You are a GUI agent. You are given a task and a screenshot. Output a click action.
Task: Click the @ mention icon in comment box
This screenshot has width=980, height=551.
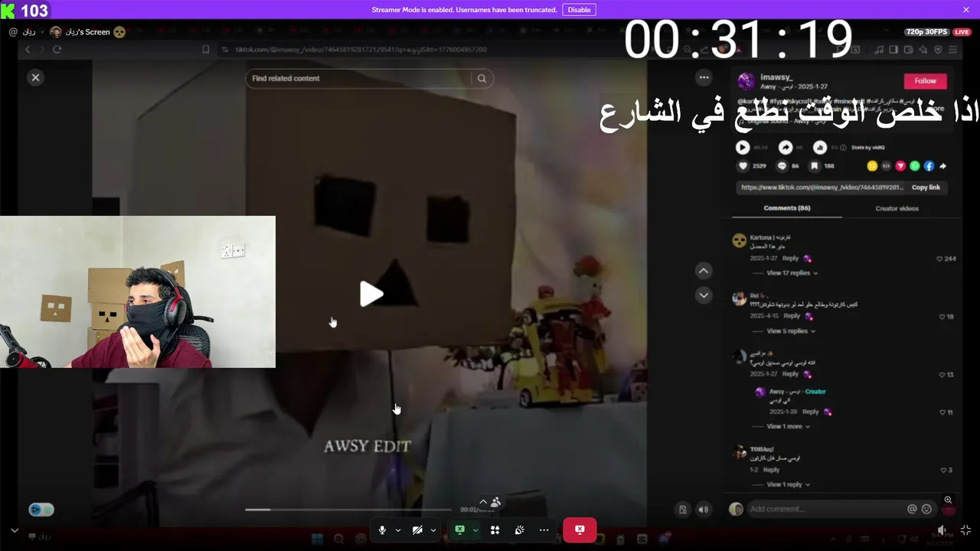[x=912, y=509]
